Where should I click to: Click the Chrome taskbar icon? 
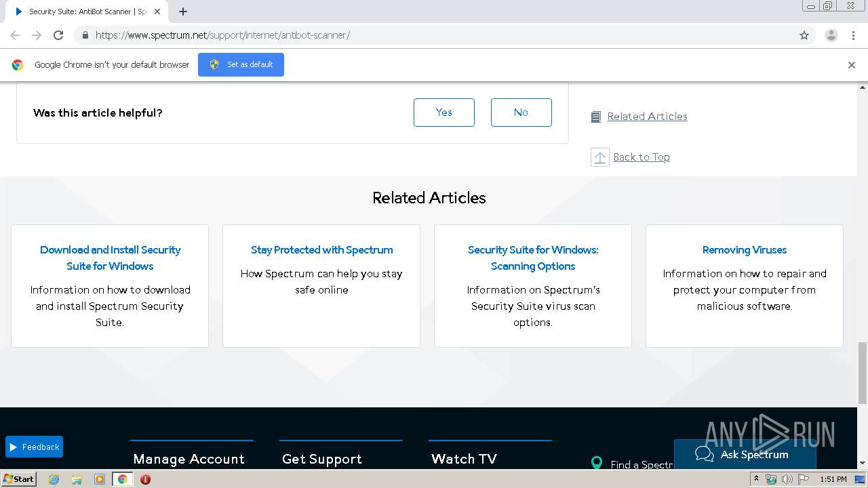tap(122, 479)
